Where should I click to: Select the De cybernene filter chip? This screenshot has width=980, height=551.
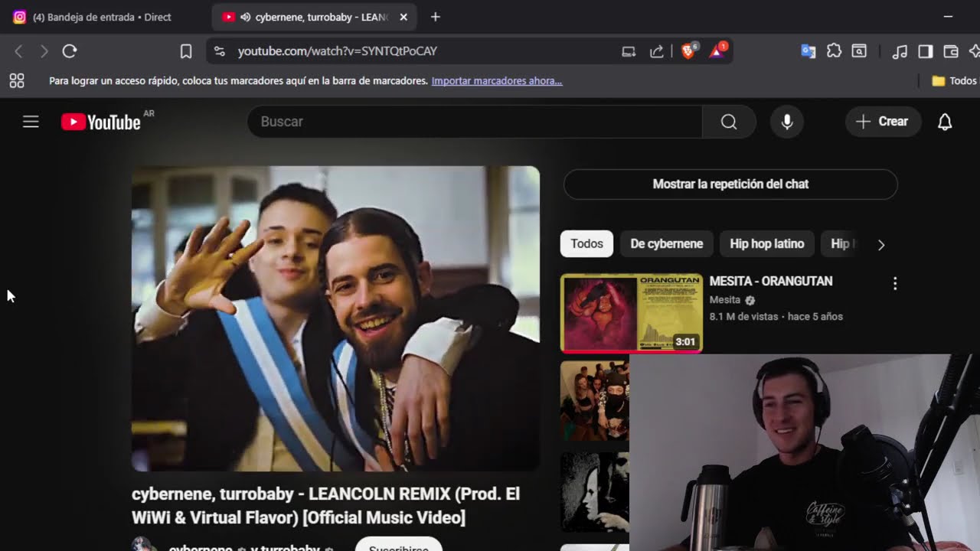click(x=666, y=244)
